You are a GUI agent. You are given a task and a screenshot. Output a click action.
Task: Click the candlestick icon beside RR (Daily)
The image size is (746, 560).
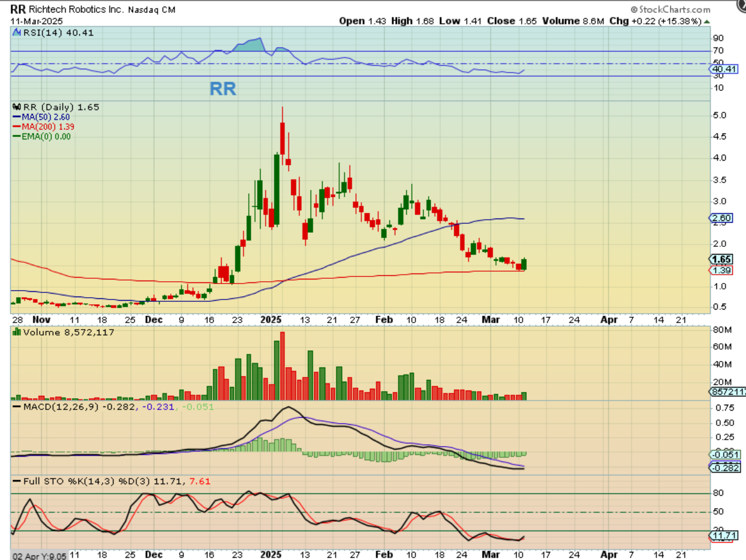(x=16, y=107)
